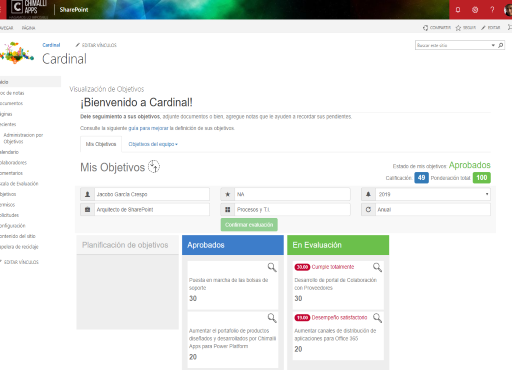This screenshot has width=512, height=384.
Task: Open Objetivos in left navigation
Action: (x=8, y=194)
